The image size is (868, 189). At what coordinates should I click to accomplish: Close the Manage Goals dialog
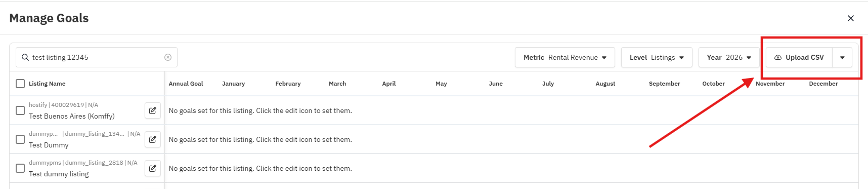(x=851, y=18)
